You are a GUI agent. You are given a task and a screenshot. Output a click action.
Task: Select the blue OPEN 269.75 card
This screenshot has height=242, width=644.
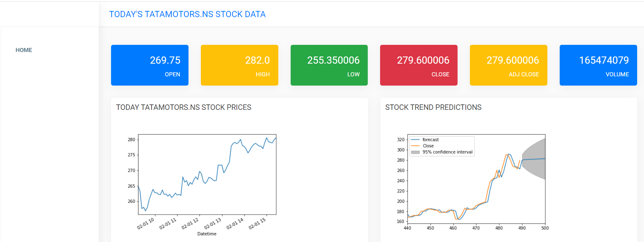(150, 65)
